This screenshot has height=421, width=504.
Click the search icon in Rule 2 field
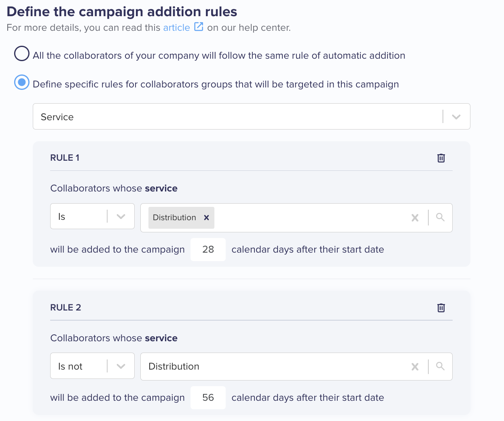click(440, 366)
